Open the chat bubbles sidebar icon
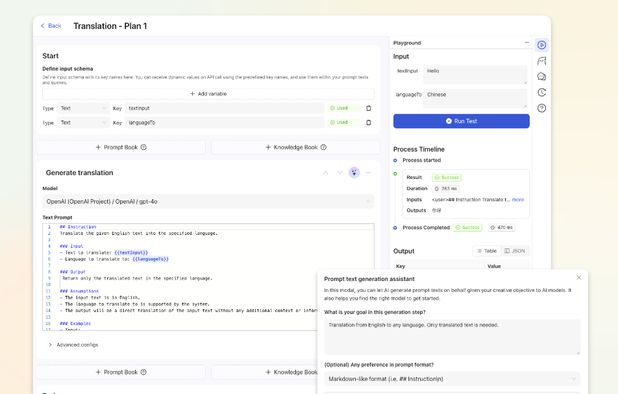This screenshot has height=394, width=618. (542, 76)
